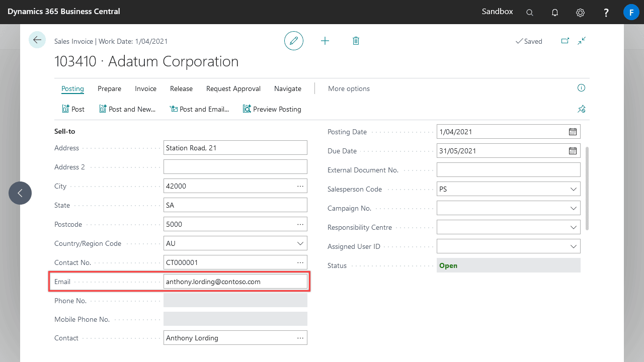Collapse the page view icon
The image size is (644, 362).
[x=582, y=41]
